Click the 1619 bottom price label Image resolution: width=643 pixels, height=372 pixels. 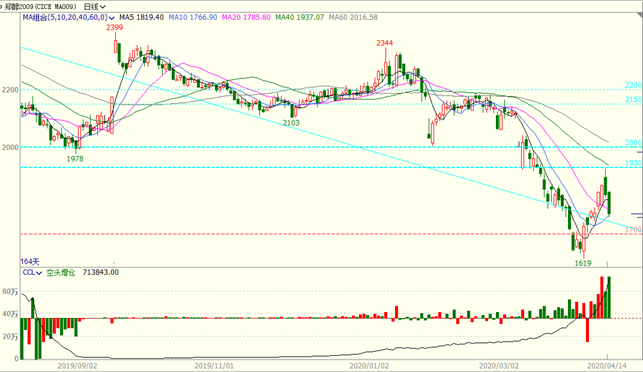tap(583, 263)
